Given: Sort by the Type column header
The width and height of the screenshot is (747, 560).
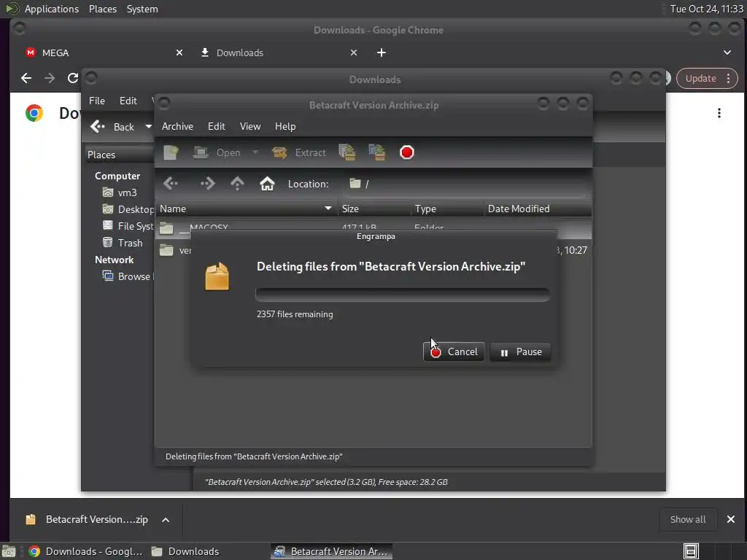Looking at the screenshot, I should (447, 209).
